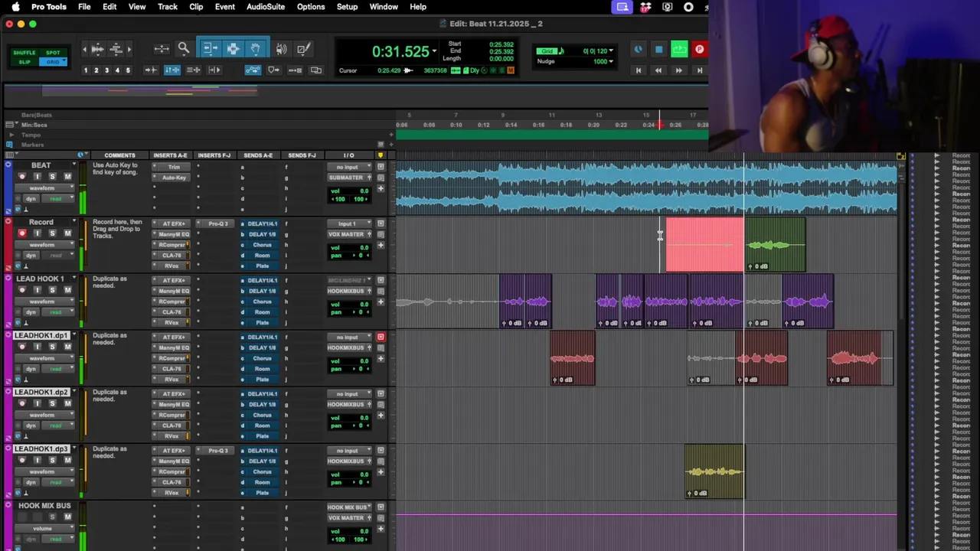Open the File menu

tap(84, 7)
